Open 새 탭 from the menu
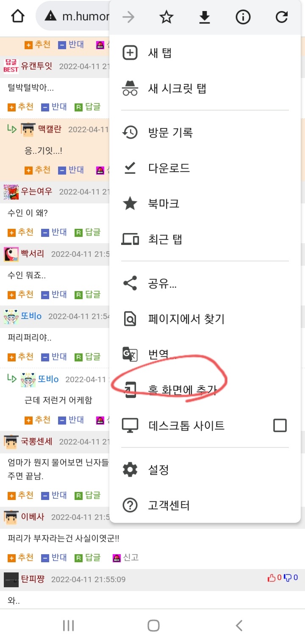 click(x=205, y=53)
